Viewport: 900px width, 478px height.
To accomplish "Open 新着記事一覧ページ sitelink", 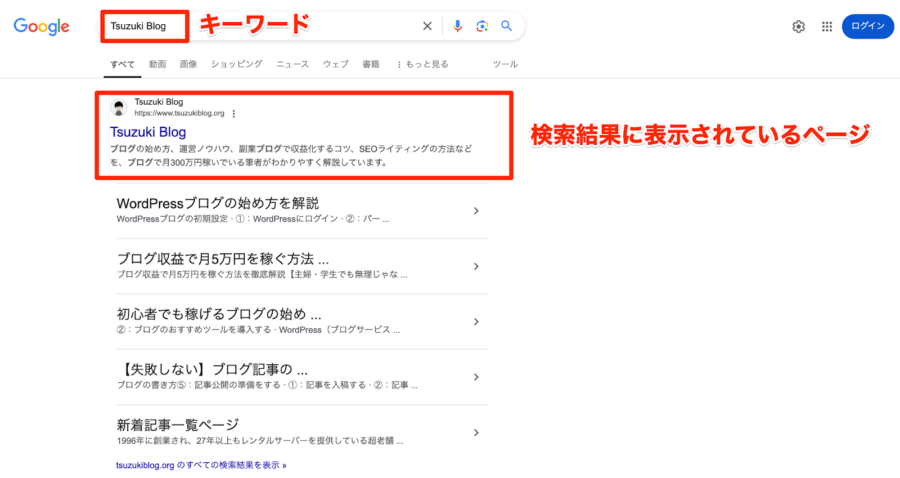I will (177, 425).
